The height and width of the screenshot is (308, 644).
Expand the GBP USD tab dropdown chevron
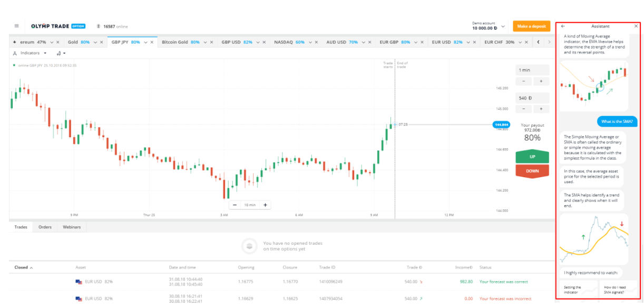point(258,42)
